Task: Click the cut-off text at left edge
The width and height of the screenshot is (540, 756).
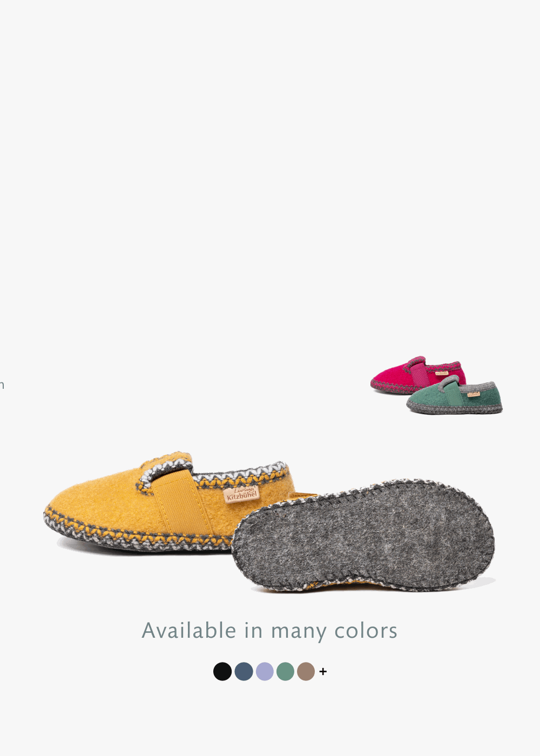Action: tap(2, 385)
